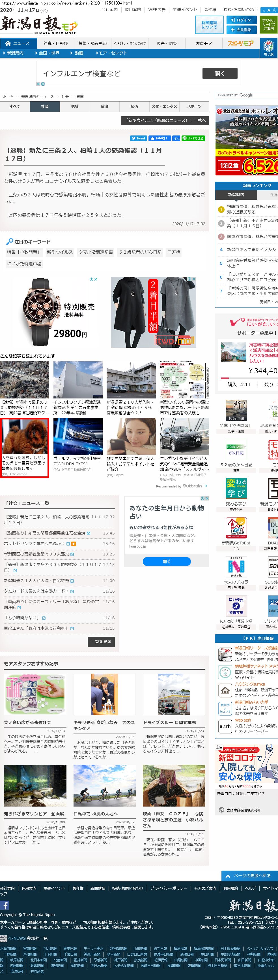Click the Facebook logo in the footer
Viewport: 278px width, 980px height.
[x=5, y=905]
